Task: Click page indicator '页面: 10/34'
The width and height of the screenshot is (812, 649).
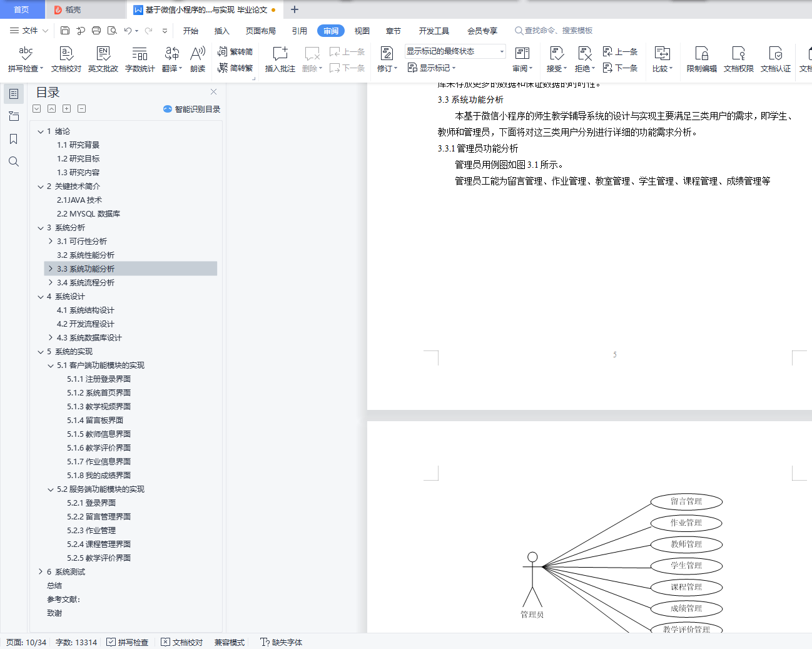Action: coord(26,642)
